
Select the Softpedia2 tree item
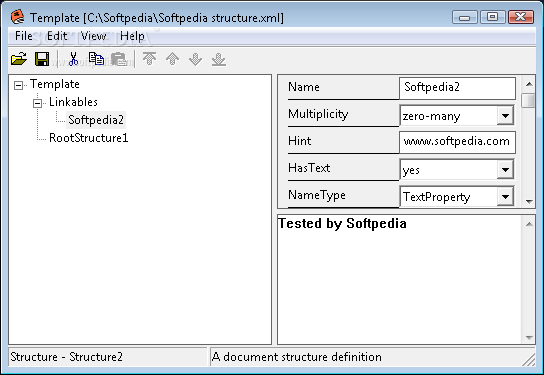tap(96, 120)
